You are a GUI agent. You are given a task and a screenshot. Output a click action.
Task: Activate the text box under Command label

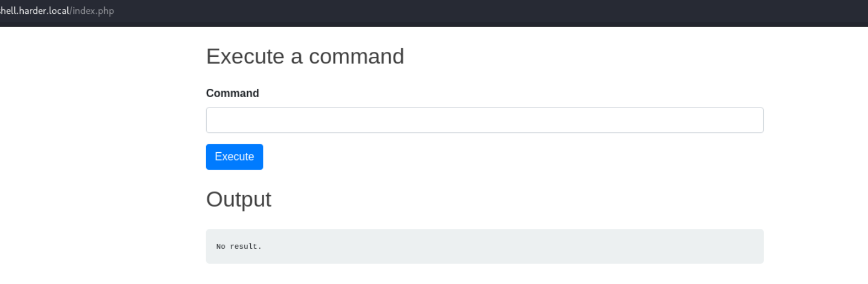pyautogui.click(x=484, y=120)
